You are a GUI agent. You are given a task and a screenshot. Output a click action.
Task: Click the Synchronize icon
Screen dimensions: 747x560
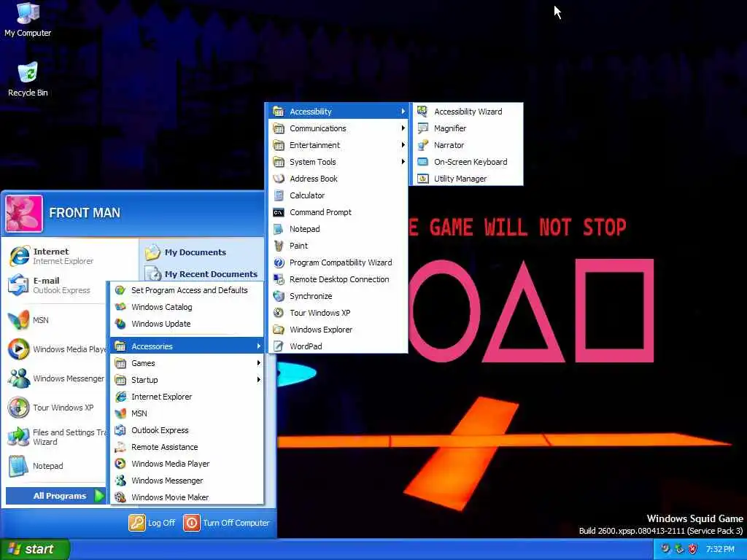[x=279, y=296]
